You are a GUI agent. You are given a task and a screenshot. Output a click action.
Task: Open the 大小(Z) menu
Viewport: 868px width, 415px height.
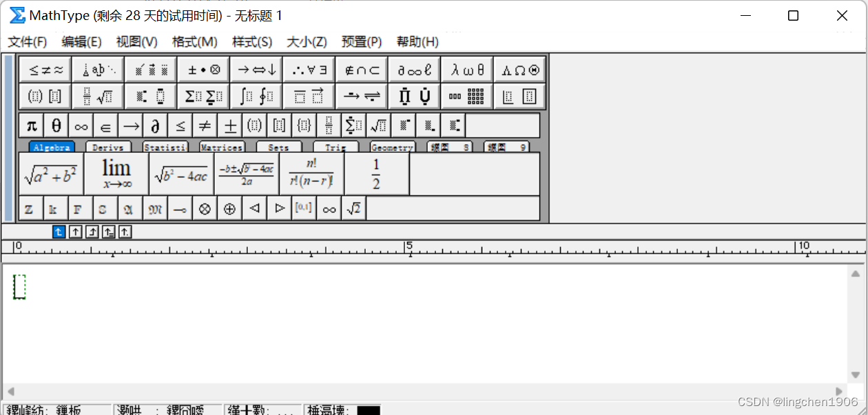[307, 42]
